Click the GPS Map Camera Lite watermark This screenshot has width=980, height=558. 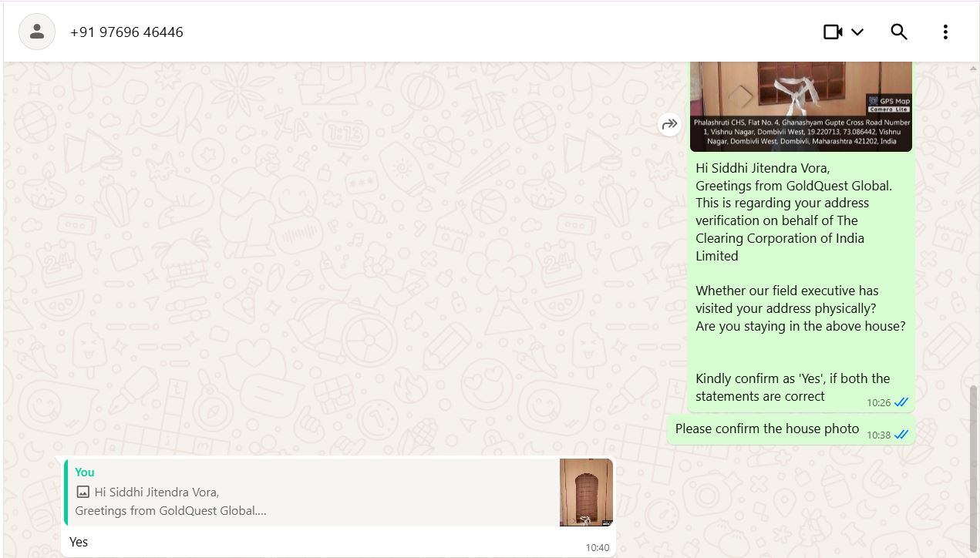click(888, 104)
